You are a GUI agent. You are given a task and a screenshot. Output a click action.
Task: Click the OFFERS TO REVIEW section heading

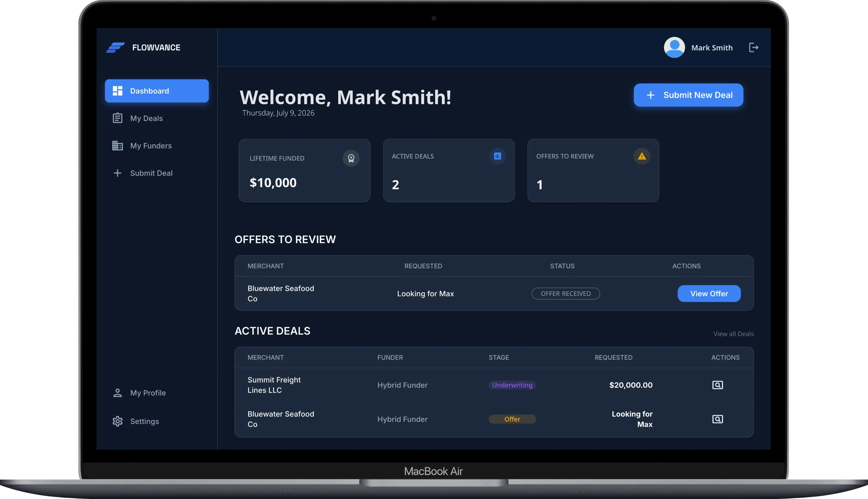pos(285,240)
